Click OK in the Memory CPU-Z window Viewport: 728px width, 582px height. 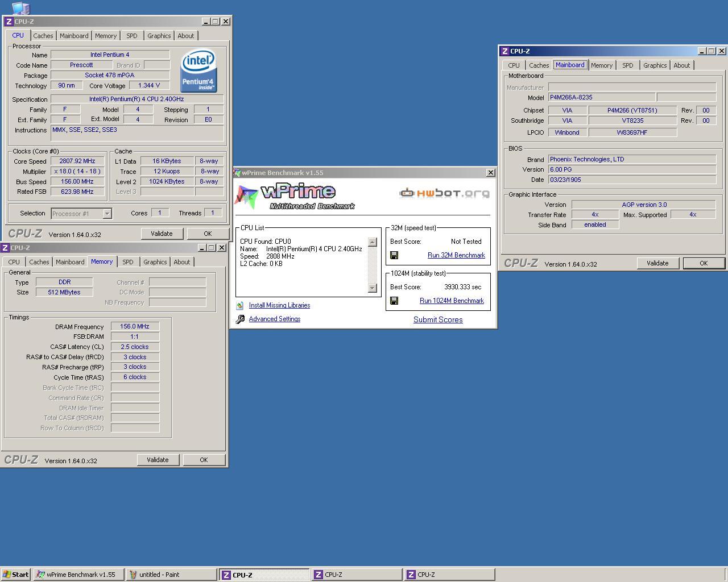coord(204,460)
